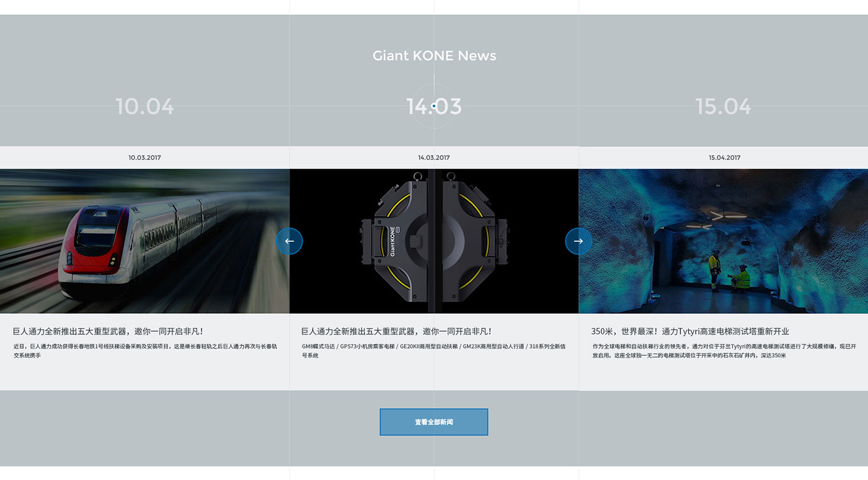
Task: Click summary text starting with GM8蝶式马达
Action: 433,351
